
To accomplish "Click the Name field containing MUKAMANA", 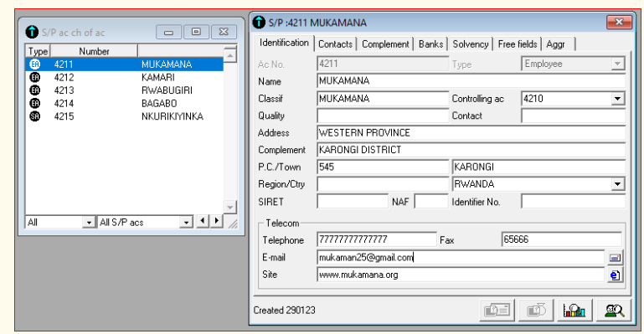I will 471,81.
